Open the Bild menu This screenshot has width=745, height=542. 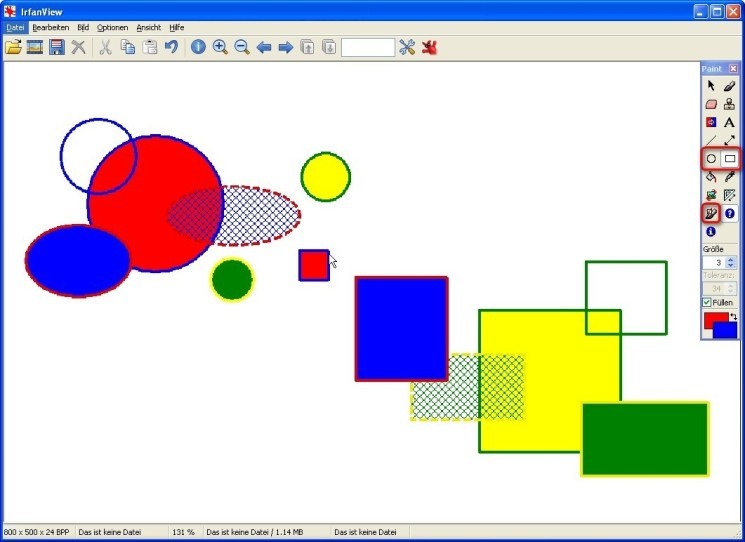pyautogui.click(x=83, y=28)
